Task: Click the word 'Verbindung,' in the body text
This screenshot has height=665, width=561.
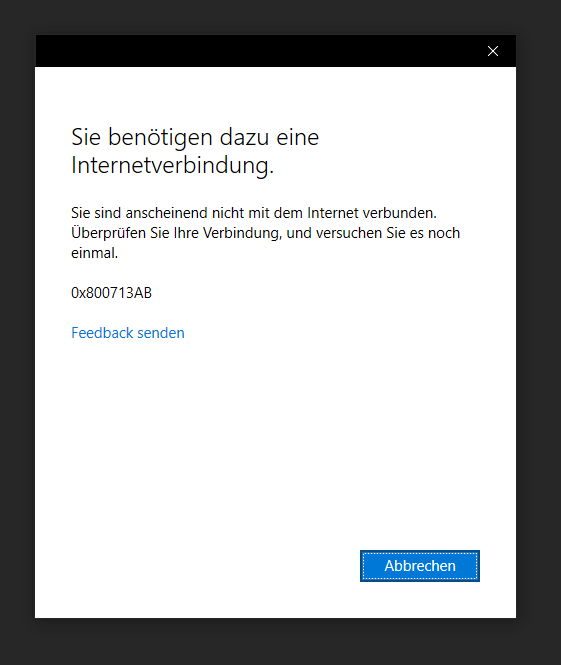Action: point(243,233)
